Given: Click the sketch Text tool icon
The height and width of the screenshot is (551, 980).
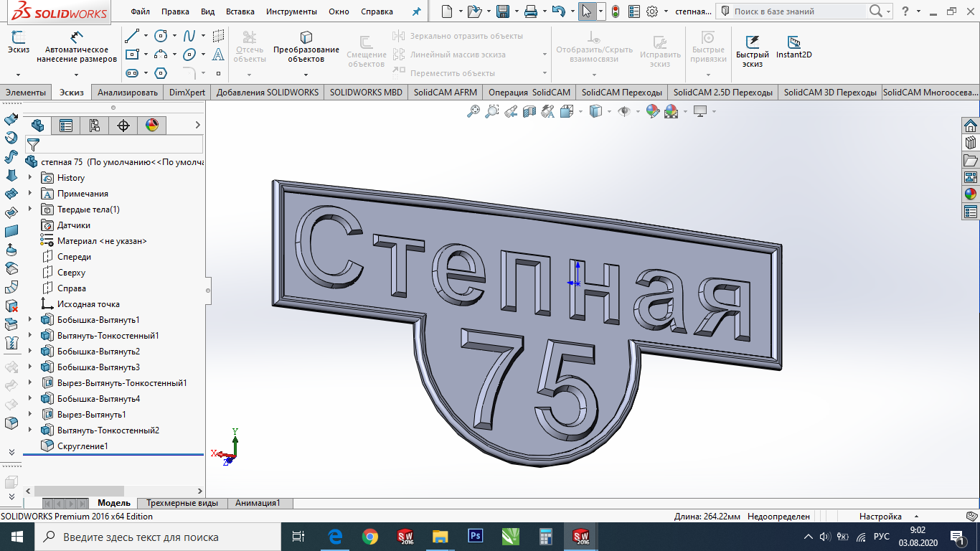Looking at the screenshot, I should 219,55.
